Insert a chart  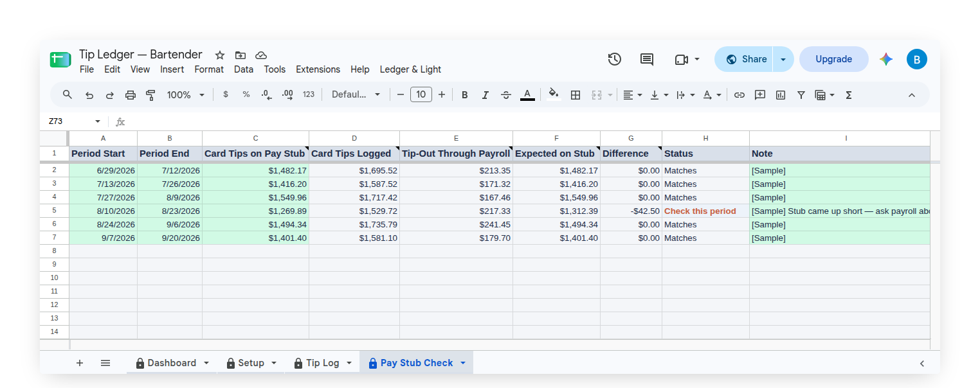(x=781, y=95)
